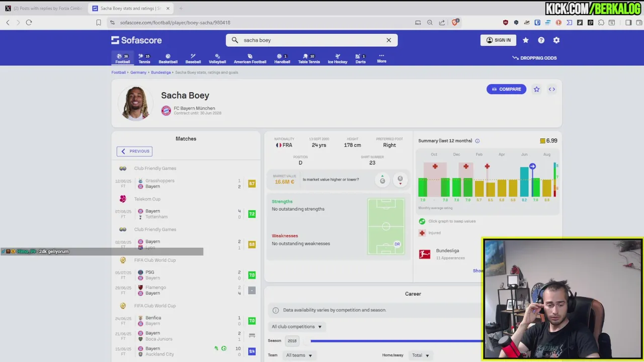Open Grasshoppers vs Bayern match row

coord(186,184)
